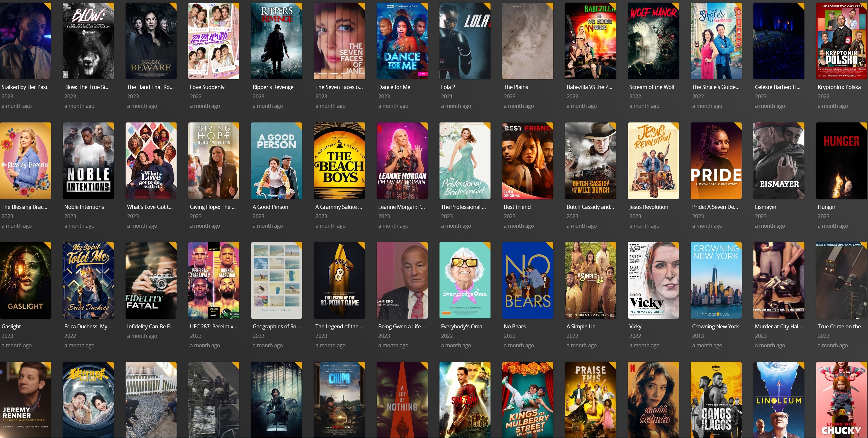Open Legend of the 81-Point Game poster
The image size is (868, 438).
pos(339,280)
